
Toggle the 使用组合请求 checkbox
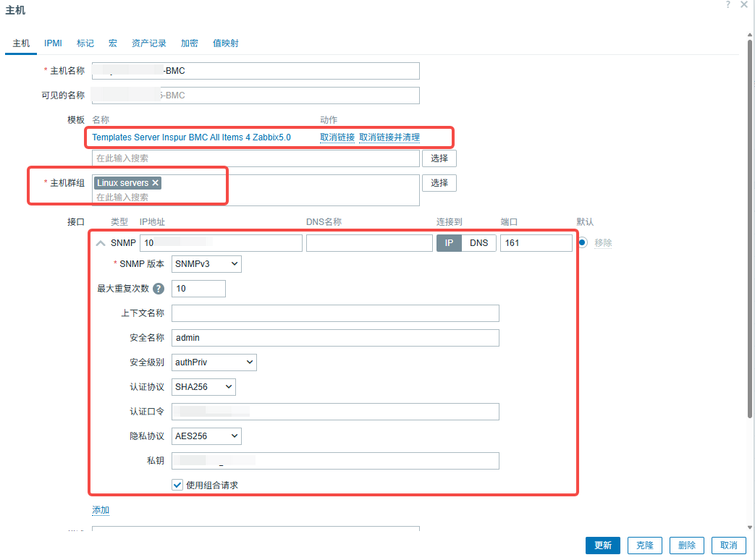(177, 485)
